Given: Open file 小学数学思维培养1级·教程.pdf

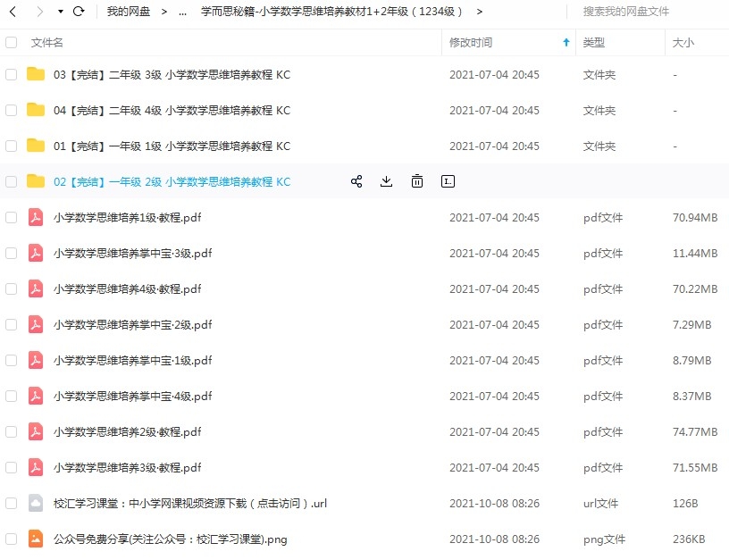Looking at the screenshot, I should [x=128, y=218].
